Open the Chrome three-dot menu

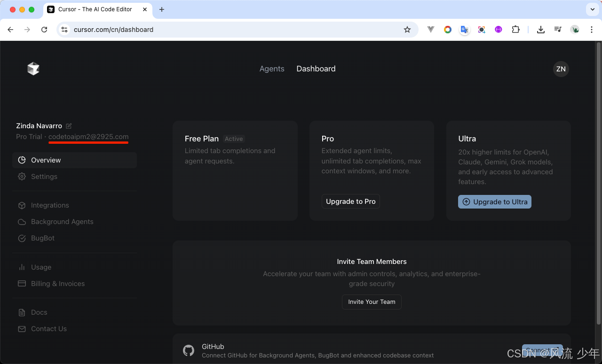point(591,30)
